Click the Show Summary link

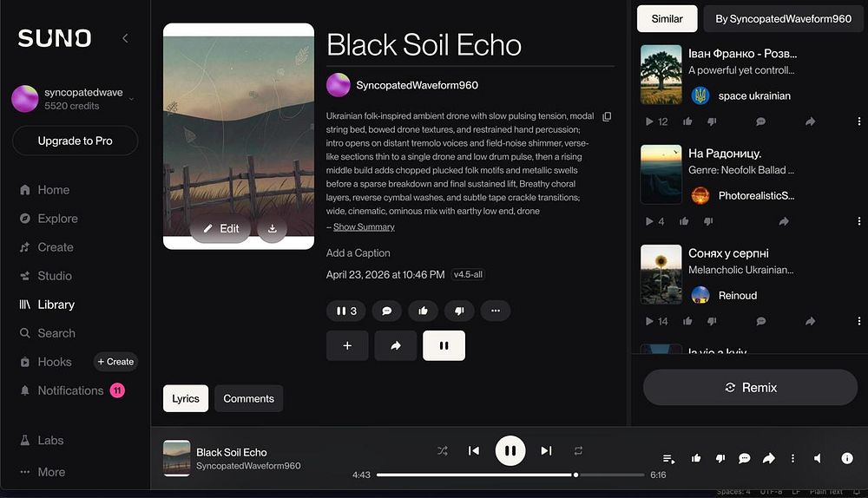click(364, 226)
